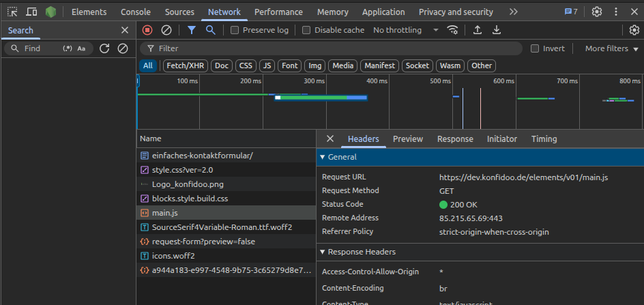
Task: Open the Preview tab of request details
Action: (408, 139)
